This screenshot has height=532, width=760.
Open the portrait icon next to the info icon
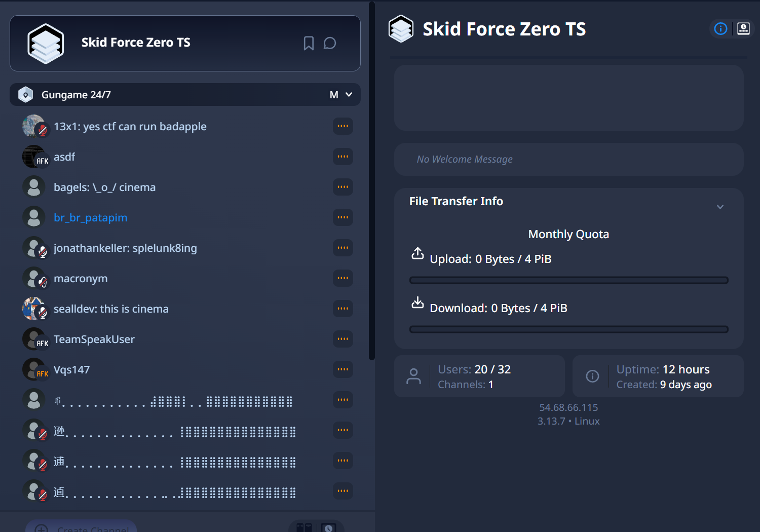[x=743, y=29]
